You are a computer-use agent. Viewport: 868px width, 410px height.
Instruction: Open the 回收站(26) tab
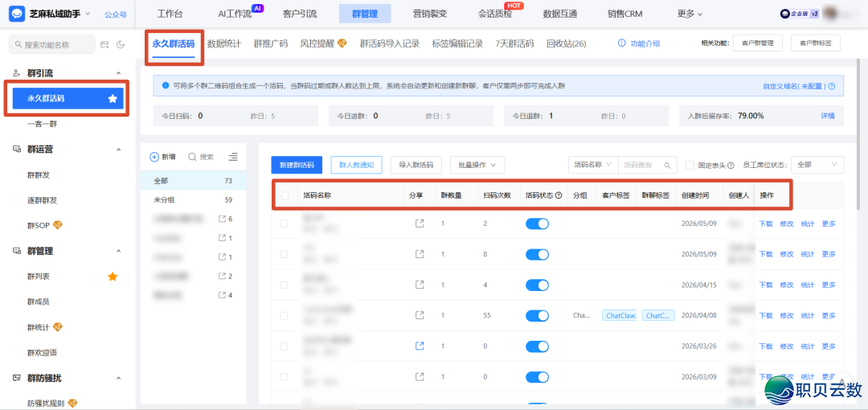[567, 43]
